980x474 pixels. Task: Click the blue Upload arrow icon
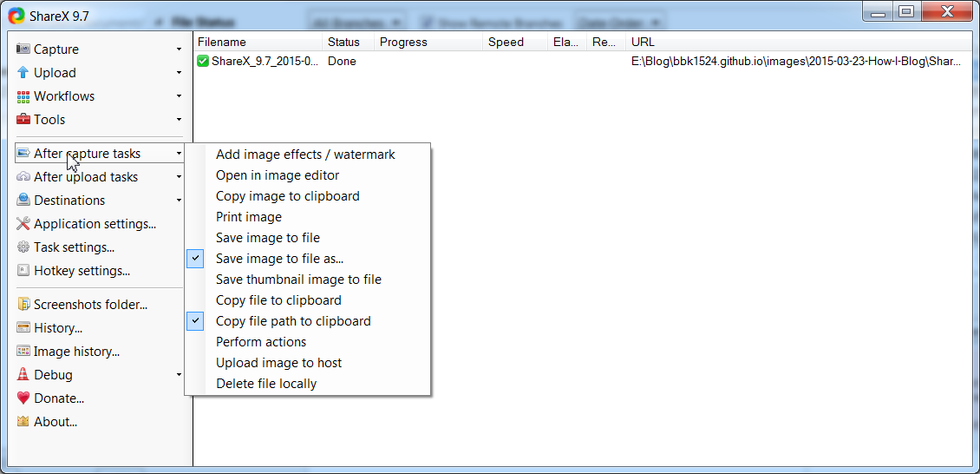[x=23, y=73]
